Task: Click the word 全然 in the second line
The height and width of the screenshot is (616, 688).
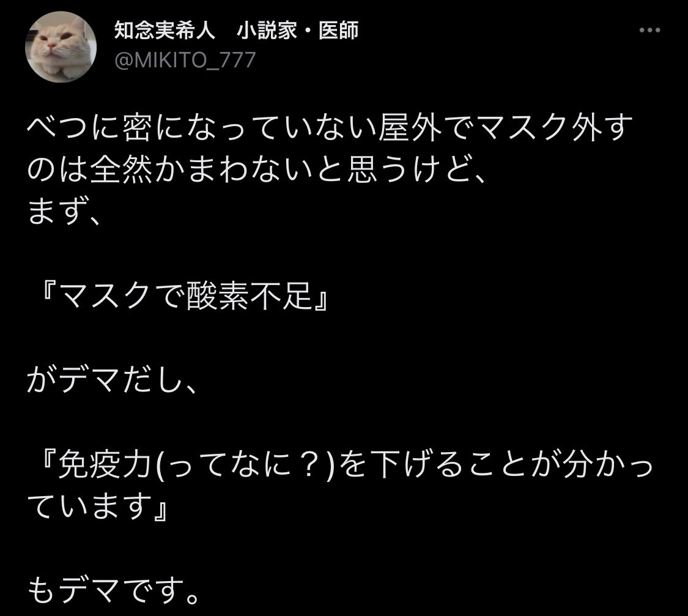Action: 121,170
